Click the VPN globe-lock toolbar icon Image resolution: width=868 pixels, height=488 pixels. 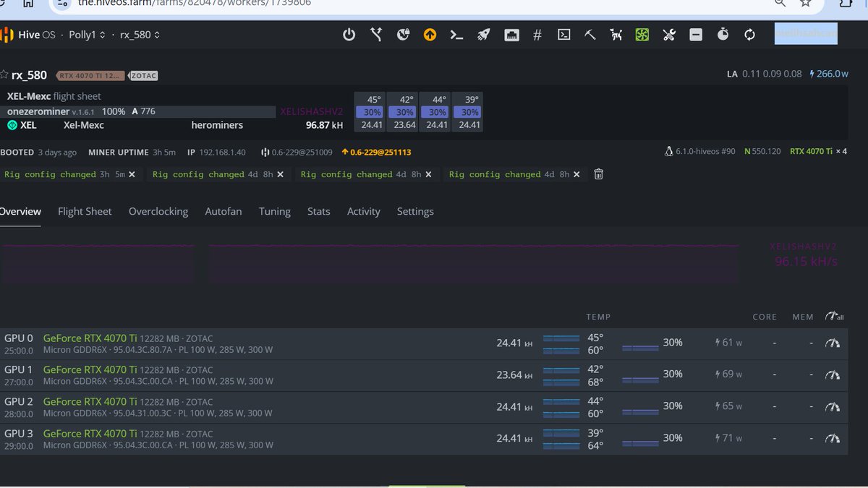coord(403,34)
